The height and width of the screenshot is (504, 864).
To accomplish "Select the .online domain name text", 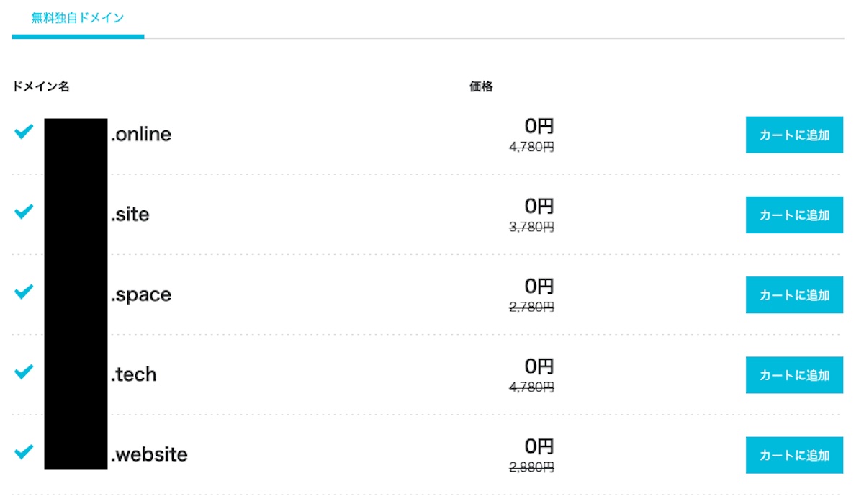I will (141, 134).
